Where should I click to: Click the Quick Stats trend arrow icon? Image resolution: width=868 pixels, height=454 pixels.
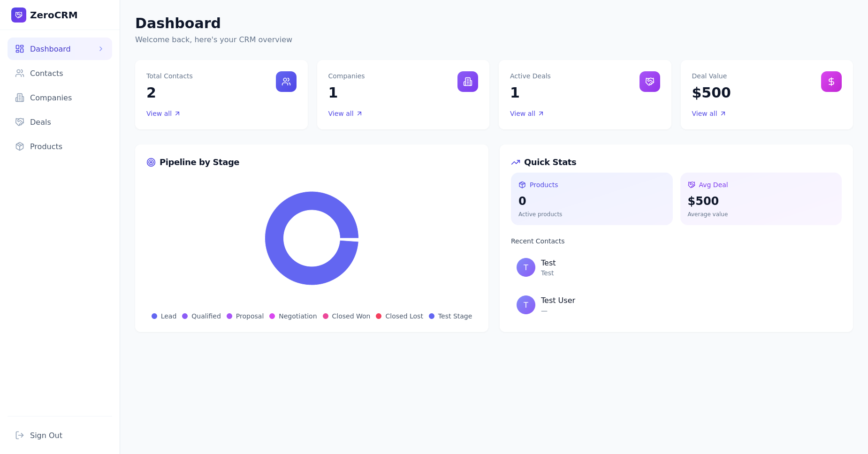click(x=515, y=162)
